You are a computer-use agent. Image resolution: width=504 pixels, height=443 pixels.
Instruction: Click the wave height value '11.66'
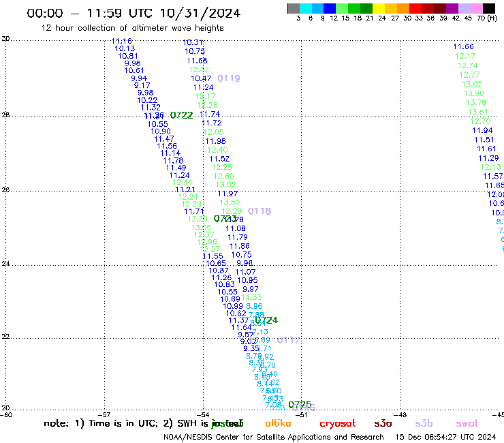pyautogui.click(x=464, y=46)
